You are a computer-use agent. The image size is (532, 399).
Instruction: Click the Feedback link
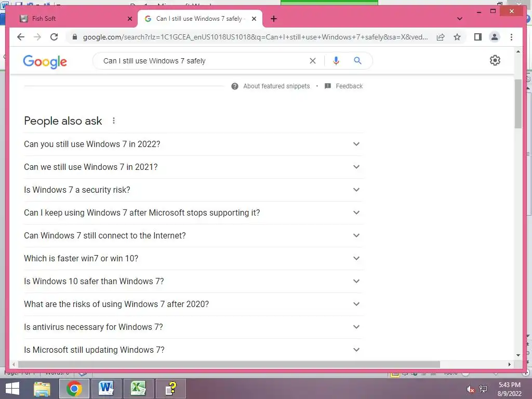point(349,86)
